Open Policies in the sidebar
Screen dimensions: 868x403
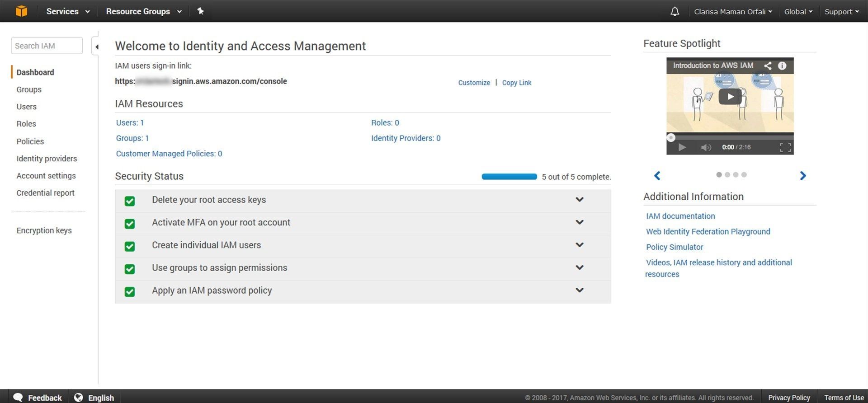pyautogui.click(x=30, y=141)
